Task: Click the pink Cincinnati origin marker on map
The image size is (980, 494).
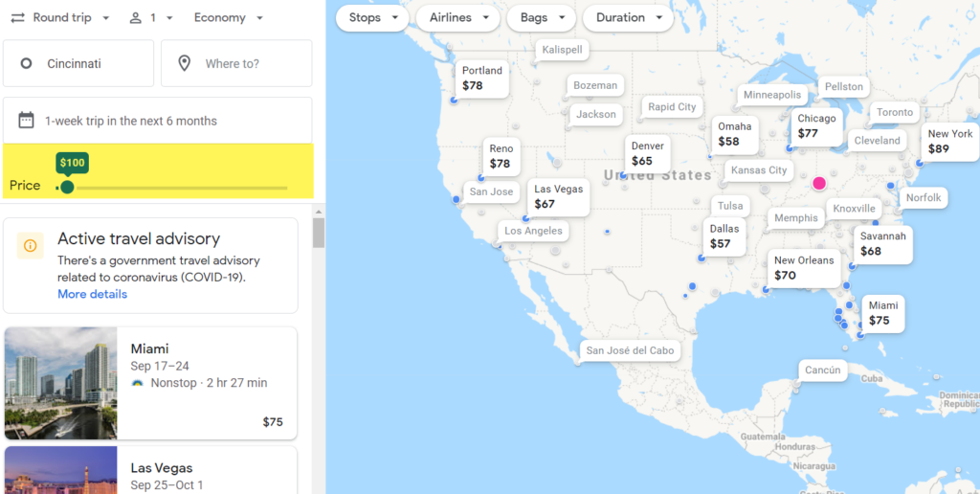Action: tap(819, 183)
